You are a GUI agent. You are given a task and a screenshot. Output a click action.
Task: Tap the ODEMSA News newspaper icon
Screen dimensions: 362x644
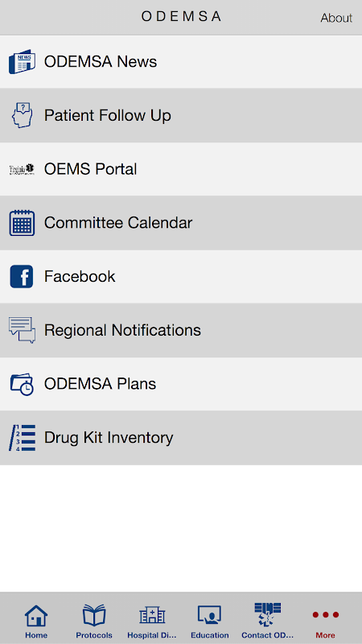[x=23, y=62]
